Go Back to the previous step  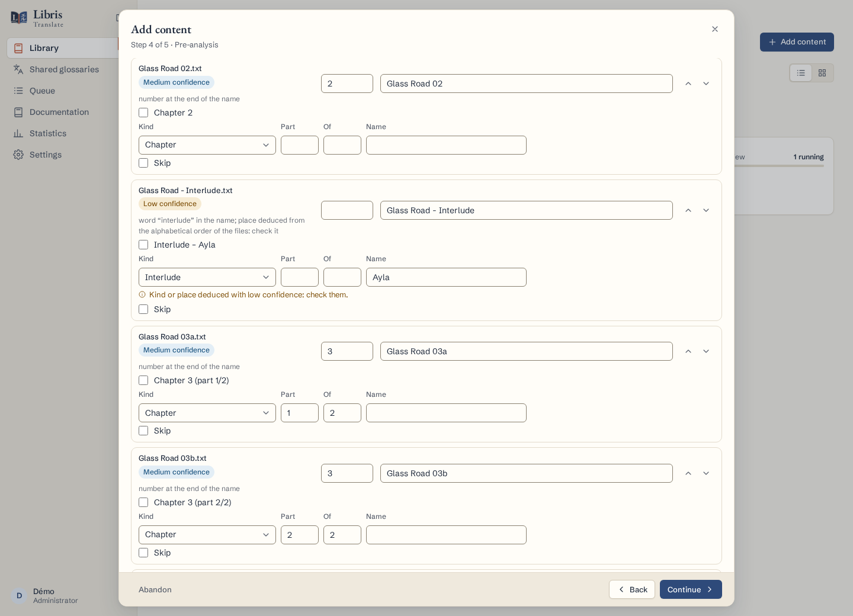[632, 589]
